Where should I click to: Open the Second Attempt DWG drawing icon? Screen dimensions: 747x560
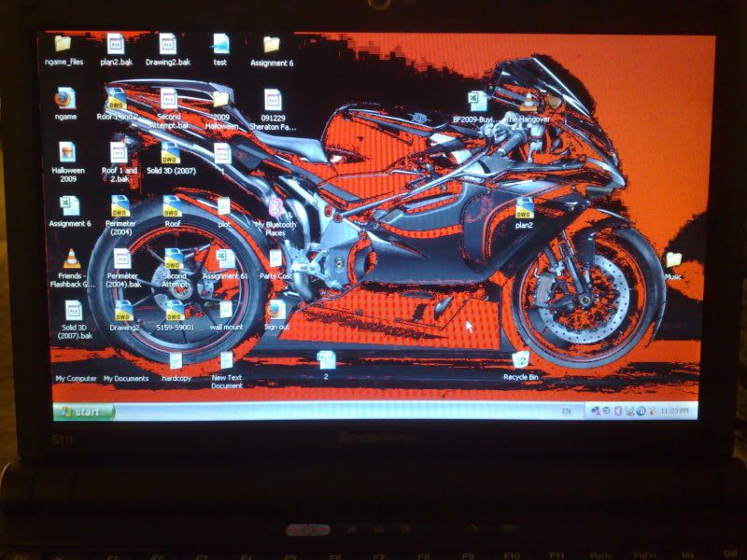[x=175, y=259]
